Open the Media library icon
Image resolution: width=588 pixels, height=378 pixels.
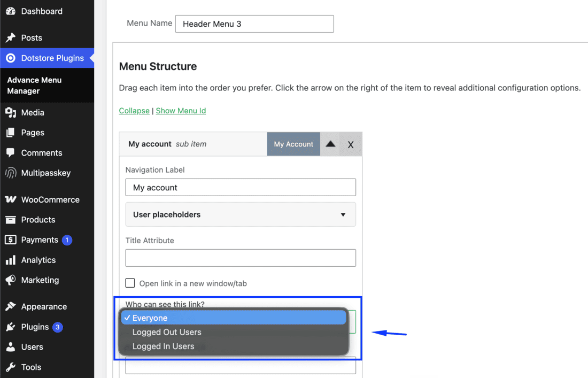point(11,112)
